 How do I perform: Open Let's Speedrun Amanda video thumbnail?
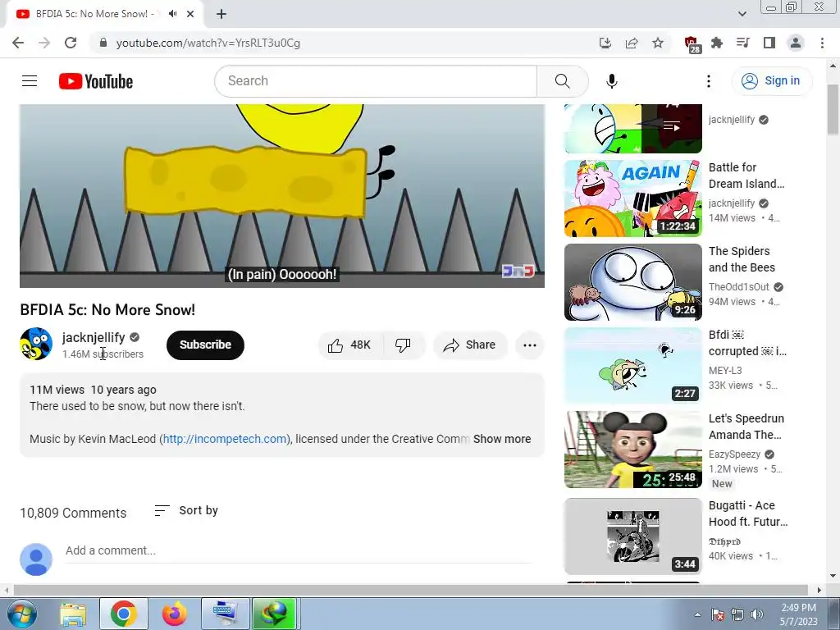[632, 450]
